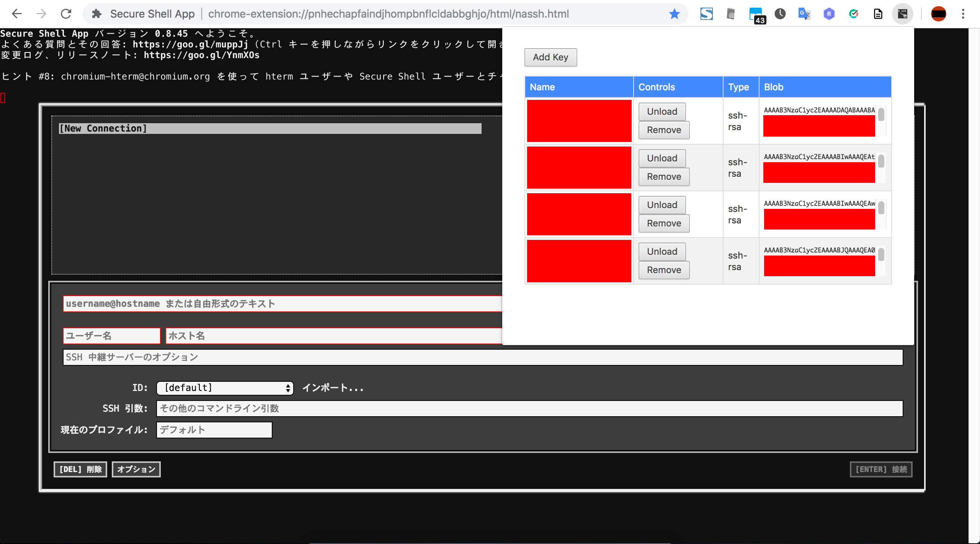Click the clock extension icon
The image size is (980, 544).
(780, 14)
